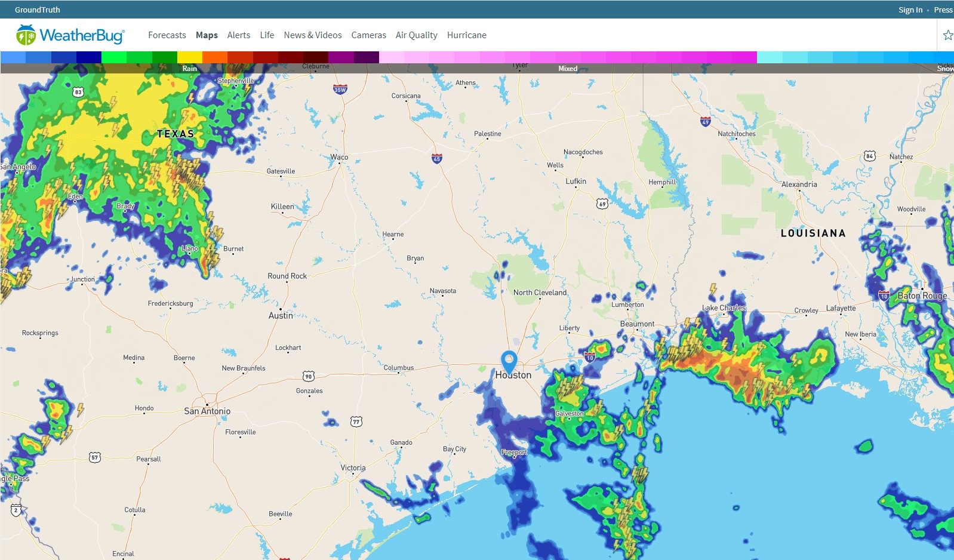
Task: Click the San Antonio city label
Action: pos(207,411)
